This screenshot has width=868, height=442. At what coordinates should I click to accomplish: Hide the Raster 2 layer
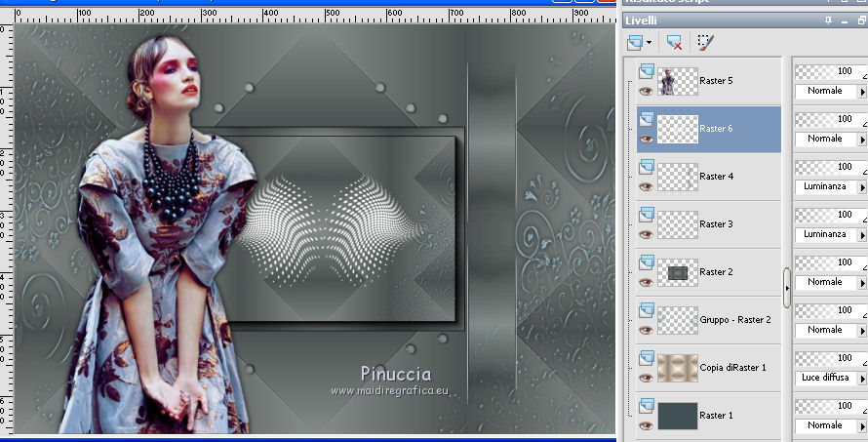click(646, 283)
